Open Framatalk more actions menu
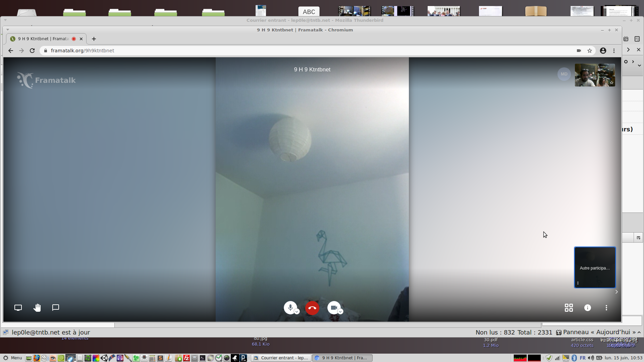The image size is (644, 362). pyautogui.click(x=606, y=308)
